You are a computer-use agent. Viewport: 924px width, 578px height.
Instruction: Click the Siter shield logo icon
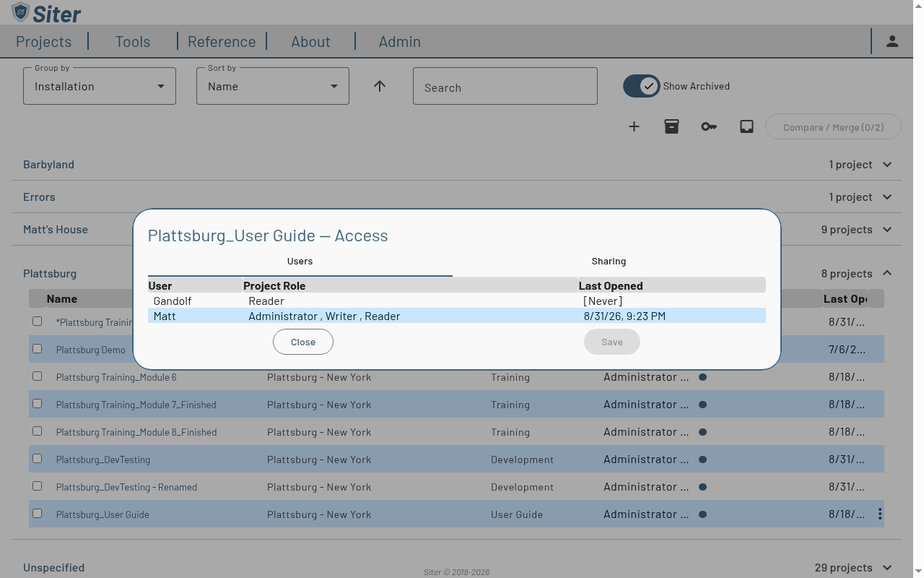pyautogui.click(x=21, y=12)
